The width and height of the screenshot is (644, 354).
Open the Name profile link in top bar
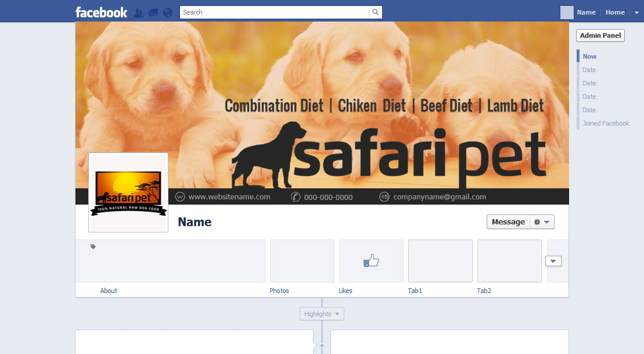(x=586, y=12)
